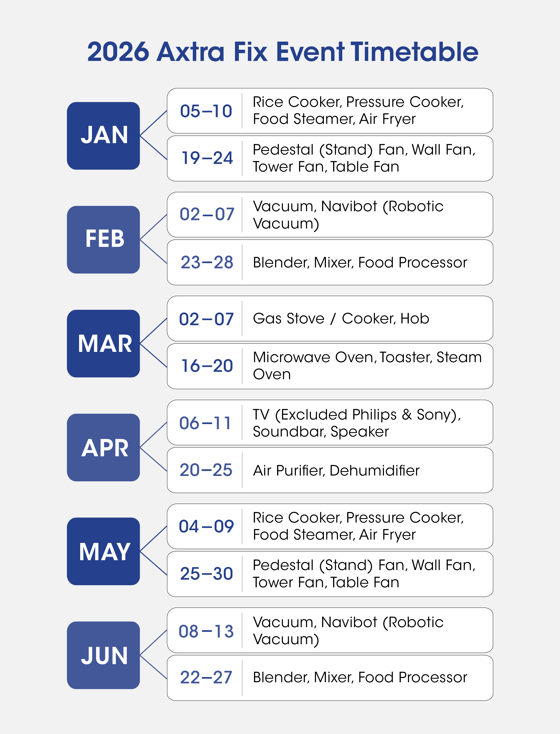Select the Air Purifier, Dehumidifier entry

[336, 470]
